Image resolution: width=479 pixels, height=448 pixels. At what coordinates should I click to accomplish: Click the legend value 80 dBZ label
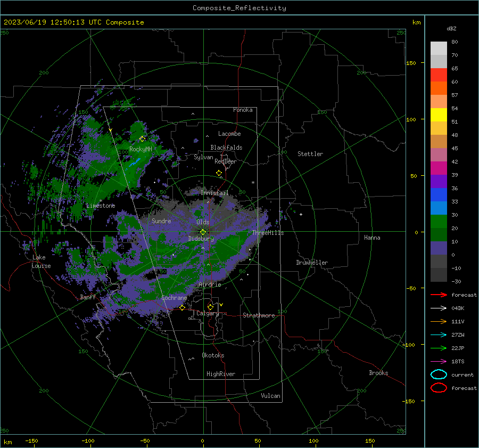tap(455, 42)
